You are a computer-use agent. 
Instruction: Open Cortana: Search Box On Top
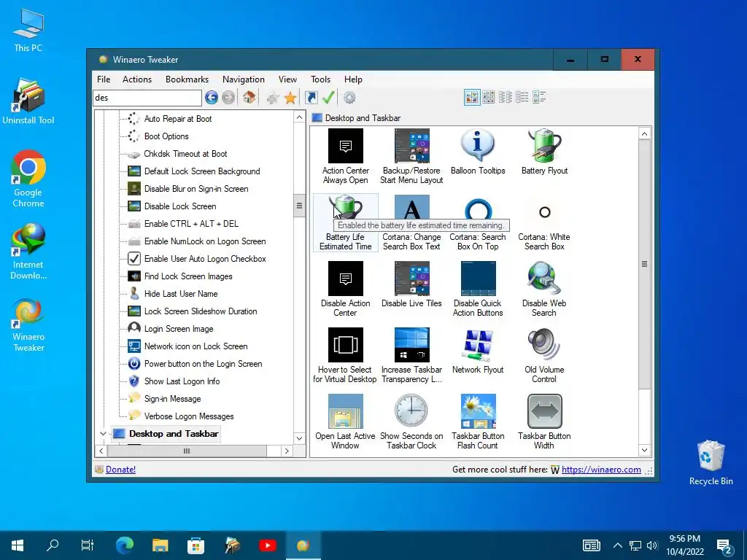pyautogui.click(x=478, y=223)
